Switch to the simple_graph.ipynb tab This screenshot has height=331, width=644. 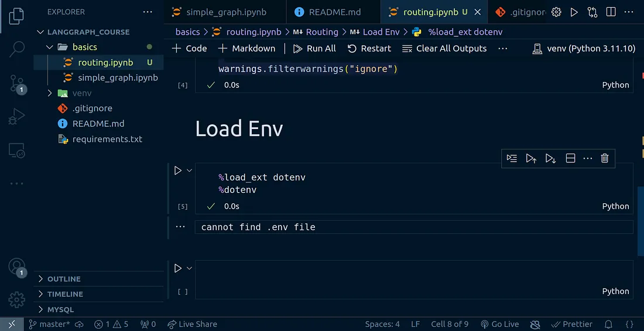[226, 12]
